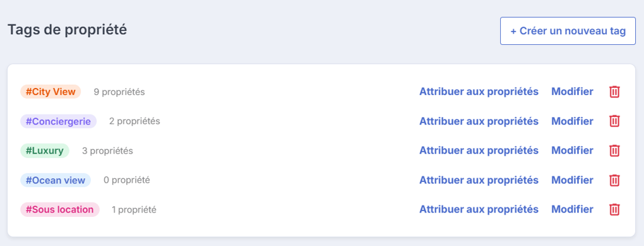This screenshot has height=246, width=644.
Task: Trash the Sous location tag
Action: (614, 210)
